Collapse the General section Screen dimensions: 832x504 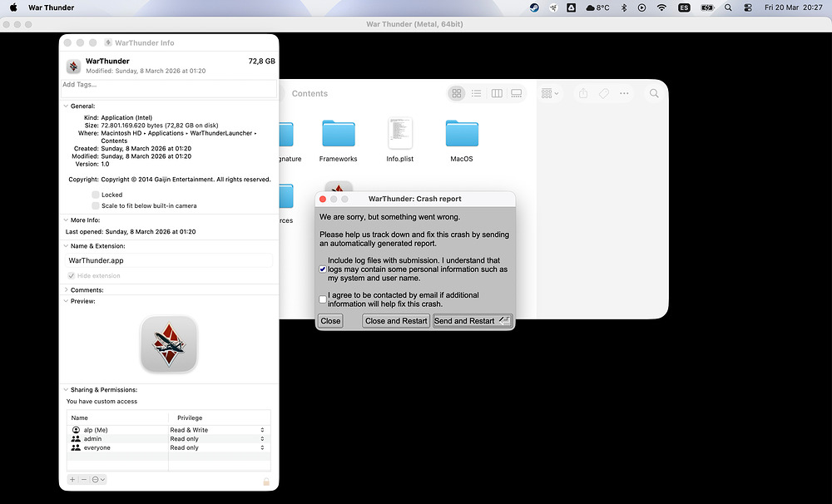click(x=66, y=106)
